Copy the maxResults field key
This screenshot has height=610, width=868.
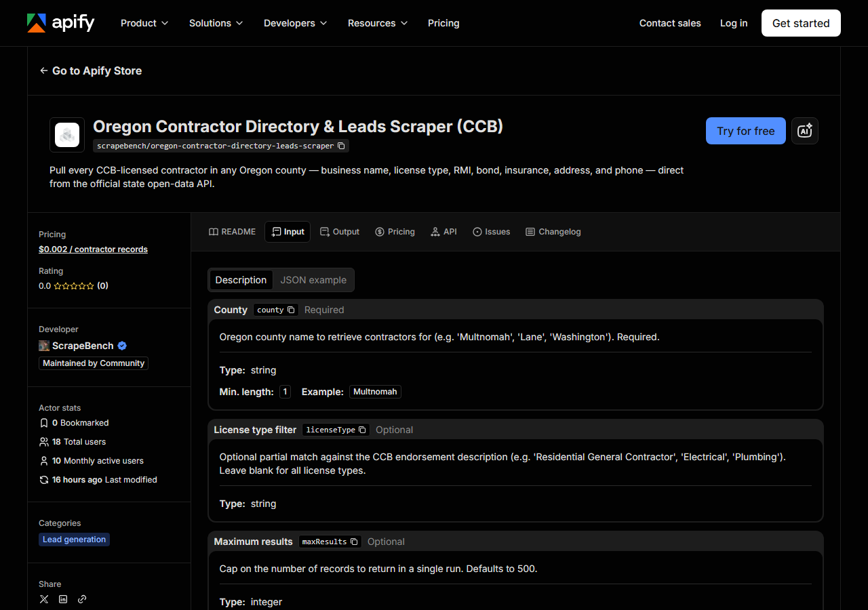pyautogui.click(x=354, y=542)
